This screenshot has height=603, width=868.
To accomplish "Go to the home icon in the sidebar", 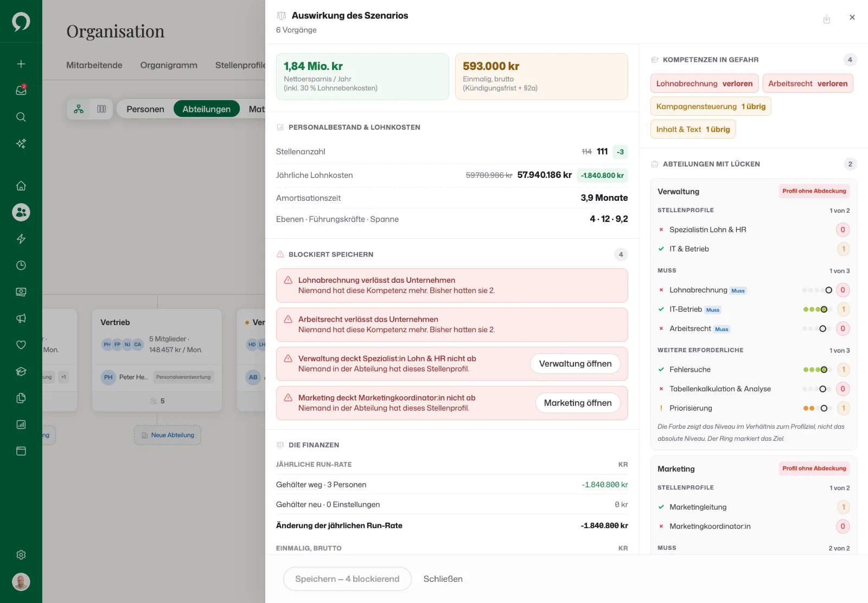I will coord(21,186).
